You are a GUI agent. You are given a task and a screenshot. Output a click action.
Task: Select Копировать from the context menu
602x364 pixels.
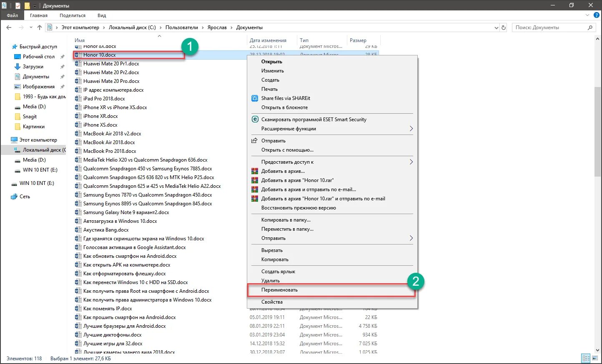point(332,259)
